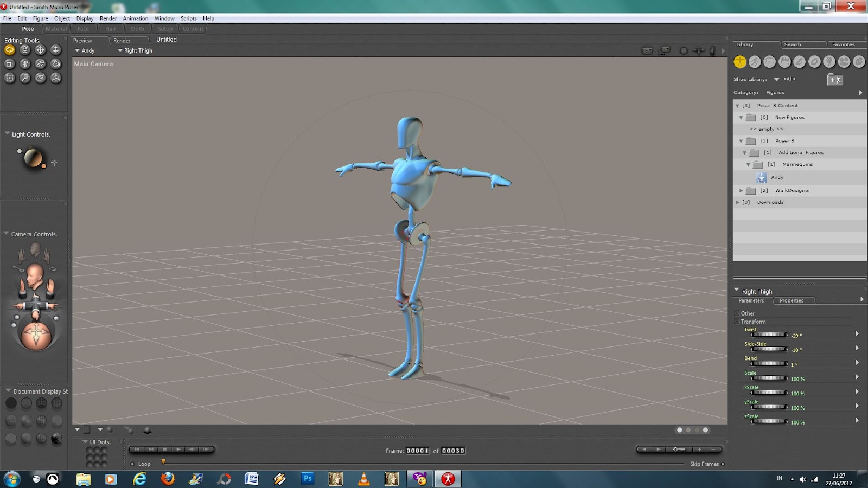Toggle the Transform parameter group checkbox

(x=737, y=322)
